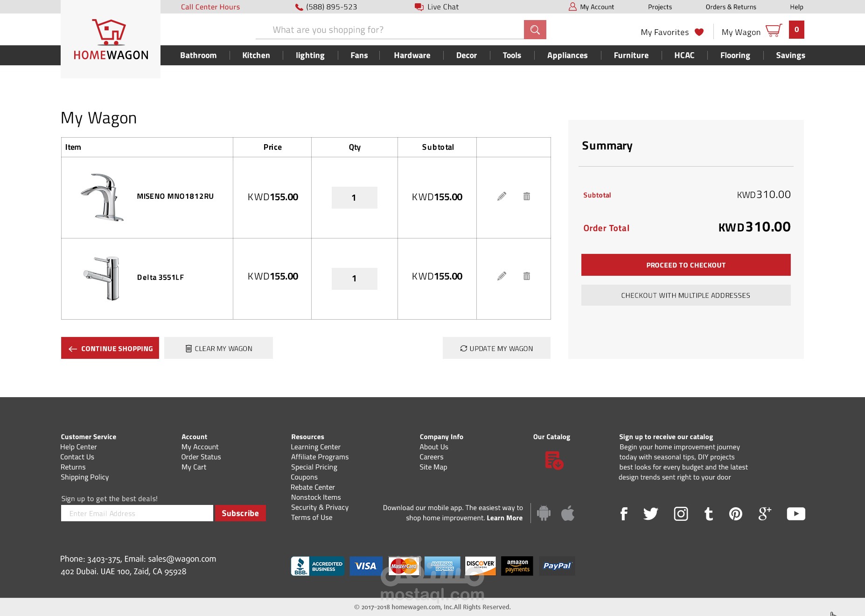Image resolution: width=865 pixels, height=616 pixels.
Task: Click Learn More about mobile app
Action: tap(504, 518)
